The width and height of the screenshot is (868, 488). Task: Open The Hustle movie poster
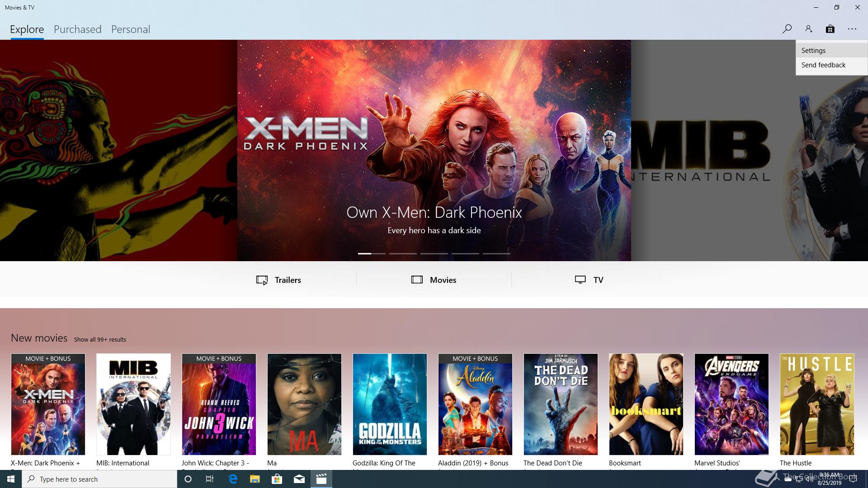817,404
